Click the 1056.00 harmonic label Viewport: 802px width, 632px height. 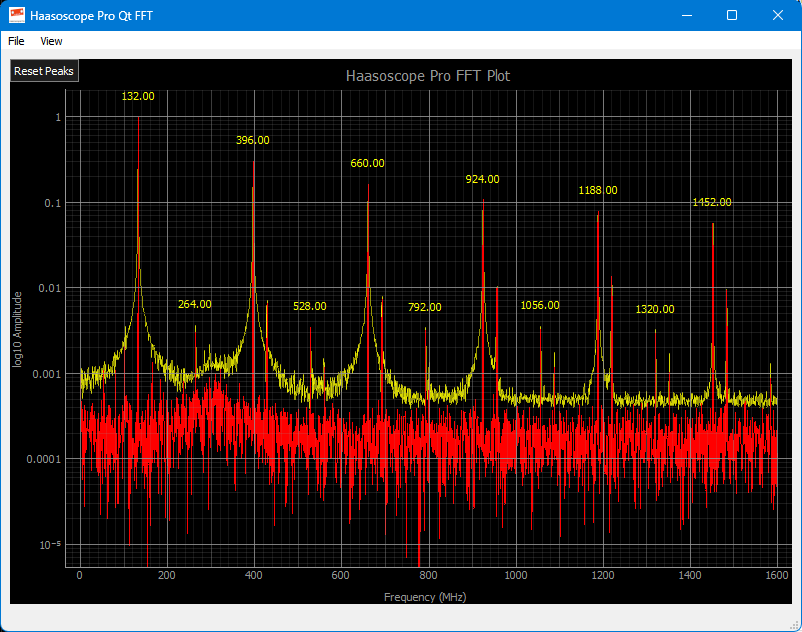[540, 306]
